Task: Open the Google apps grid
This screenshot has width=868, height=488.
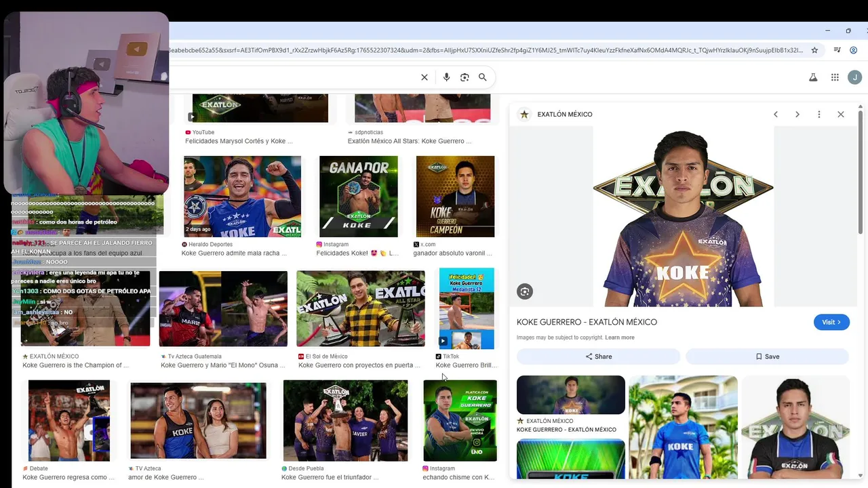Action: [835, 77]
